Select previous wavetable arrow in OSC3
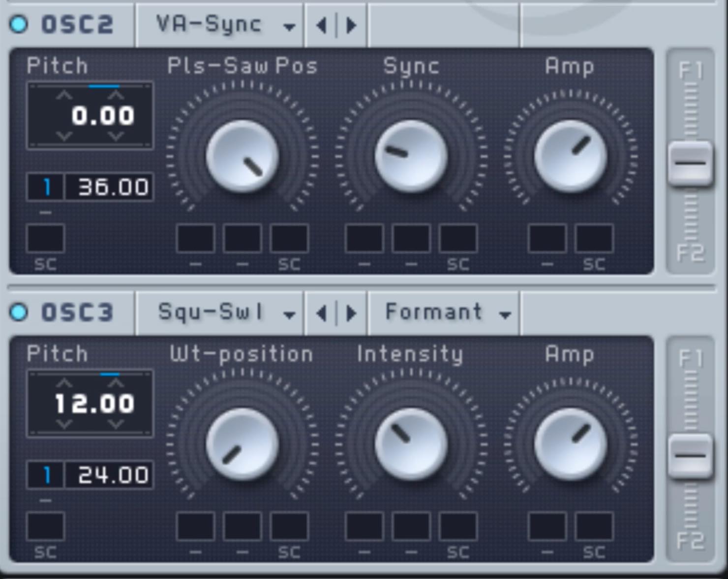The width and height of the screenshot is (728, 579). (322, 313)
